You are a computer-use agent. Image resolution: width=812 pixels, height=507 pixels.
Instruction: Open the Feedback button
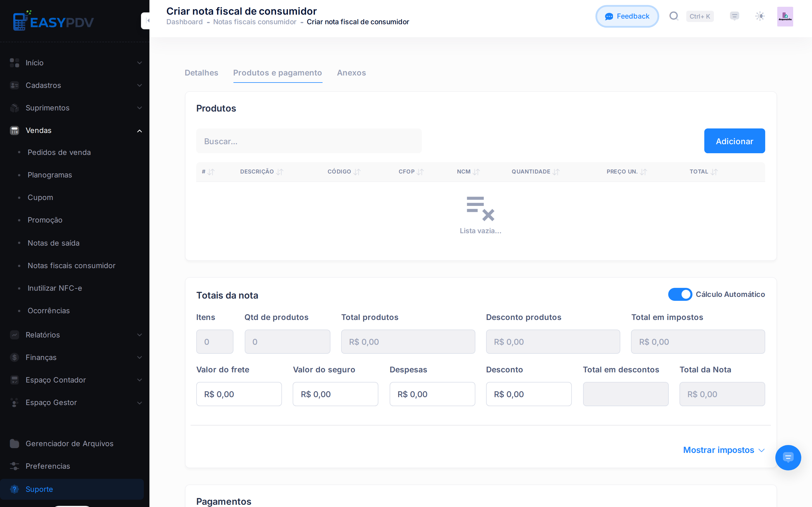point(627,16)
